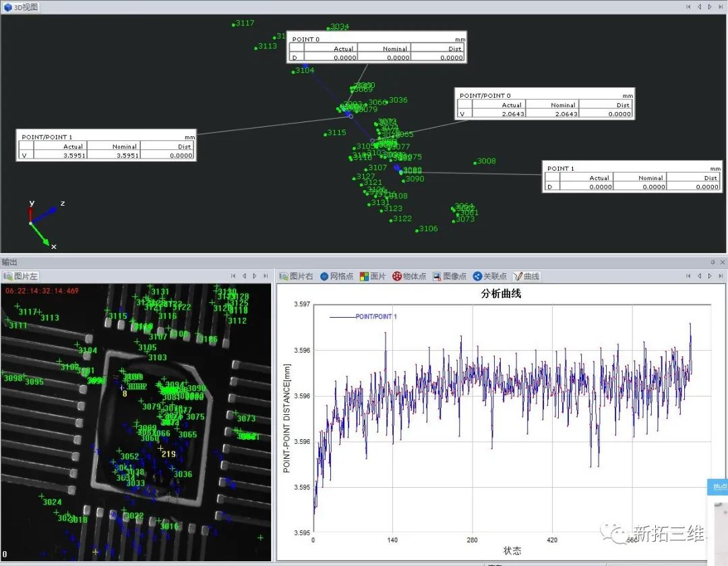Switch to the 图片左 tab

(24, 276)
